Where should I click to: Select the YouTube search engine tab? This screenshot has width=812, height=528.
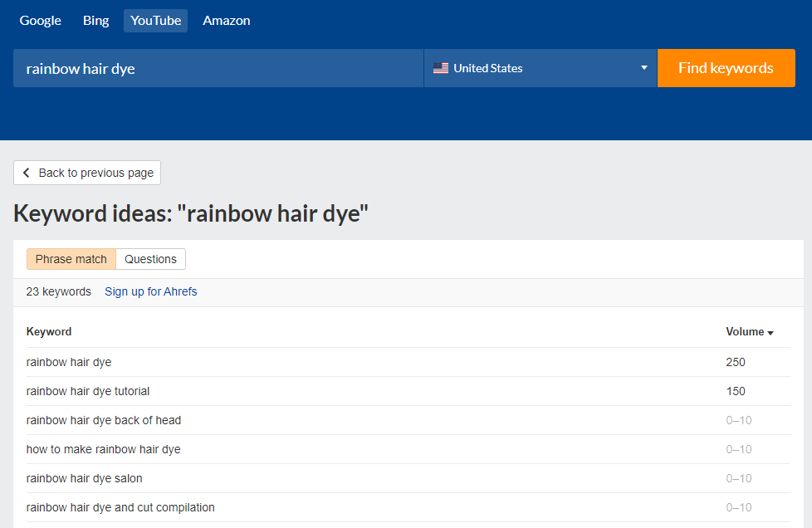(x=155, y=21)
